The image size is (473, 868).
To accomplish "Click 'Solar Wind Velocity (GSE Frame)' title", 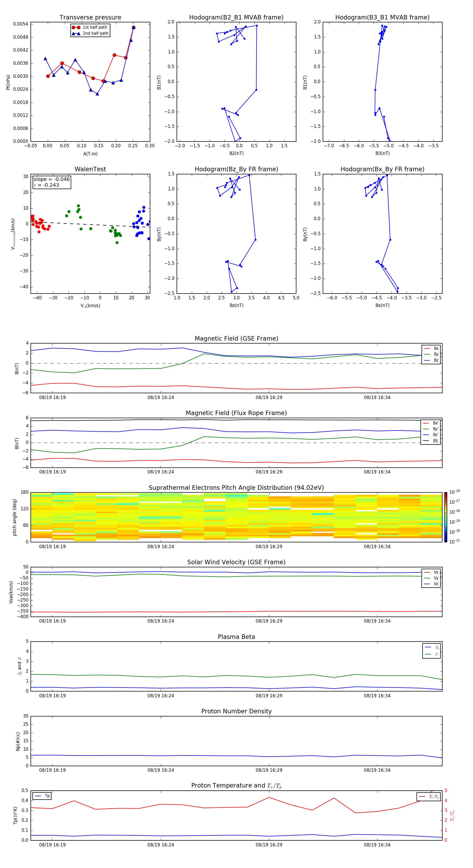I will [236, 562].
